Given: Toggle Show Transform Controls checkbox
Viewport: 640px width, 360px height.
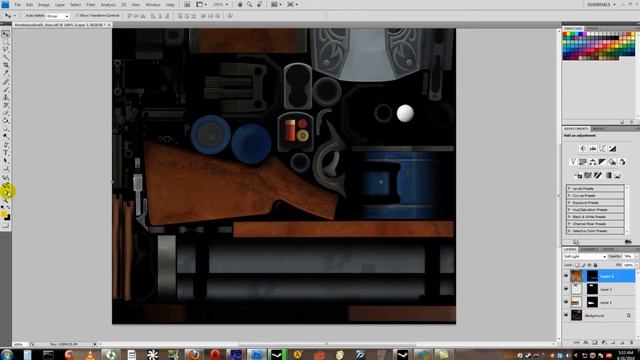Looking at the screenshot, I should tap(77, 16).
